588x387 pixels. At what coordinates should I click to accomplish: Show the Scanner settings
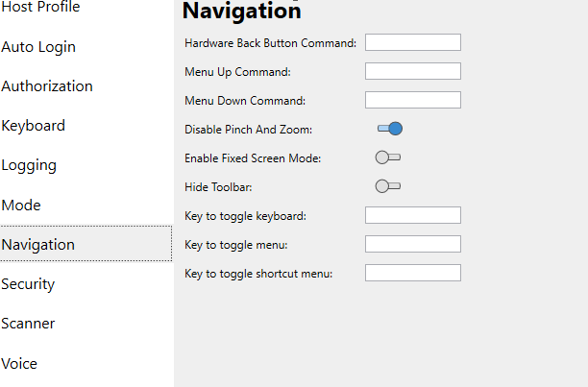tap(28, 324)
